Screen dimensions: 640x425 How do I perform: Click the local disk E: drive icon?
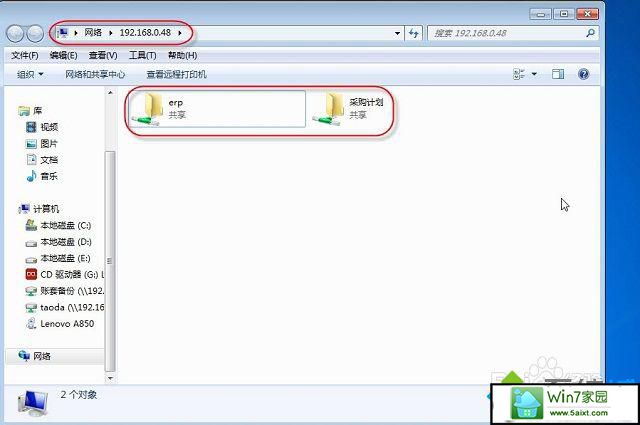pyautogui.click(x=31, y=259)
